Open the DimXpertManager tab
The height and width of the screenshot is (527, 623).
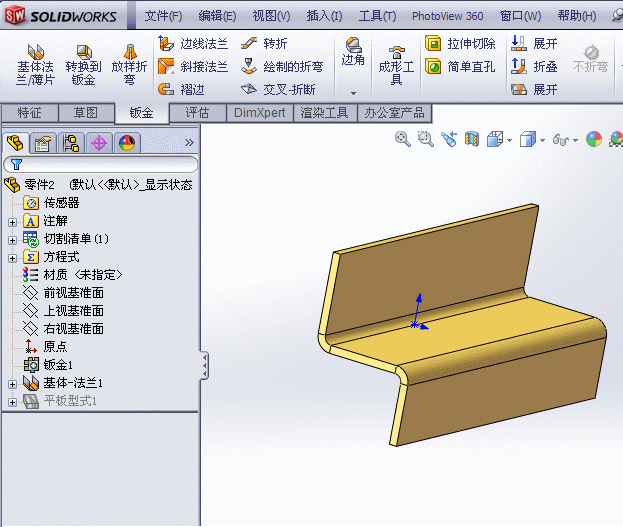[x=99, y=143]
